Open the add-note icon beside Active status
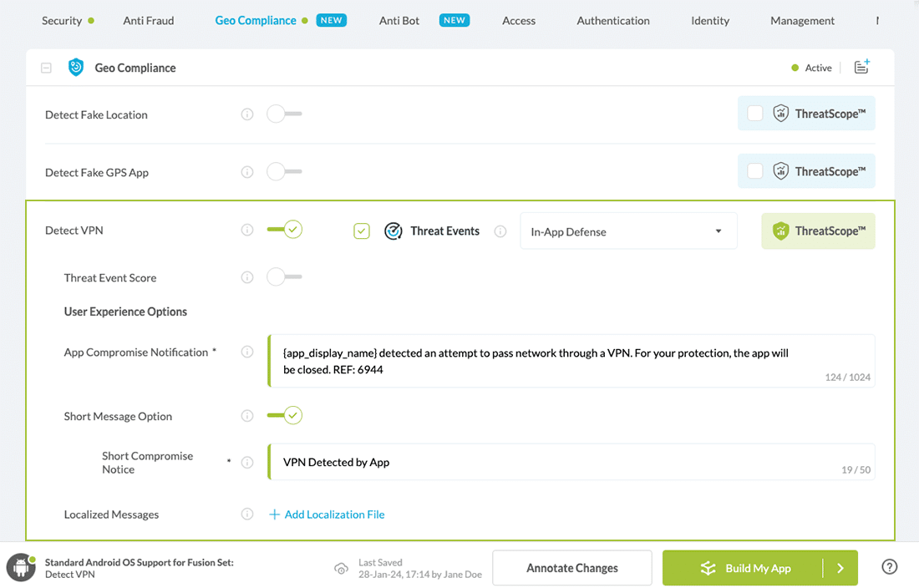This screenshot has width=919, height=588. coord(861,67)
